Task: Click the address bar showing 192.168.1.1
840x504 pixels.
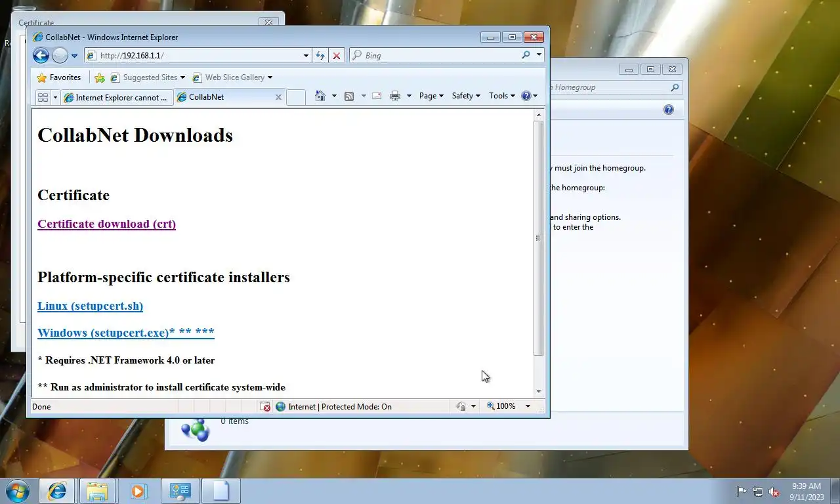Action: click(193, 56)
